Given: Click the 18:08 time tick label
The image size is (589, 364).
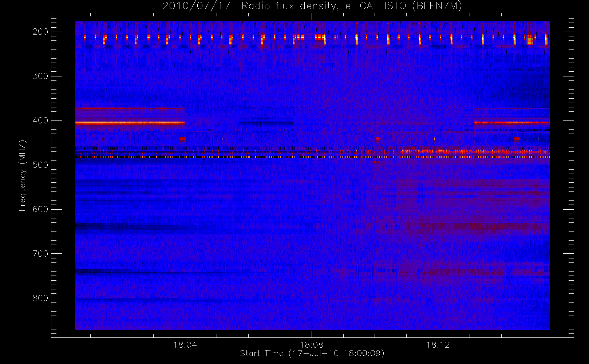Looking at the screenshot, I should pos(312,344).
